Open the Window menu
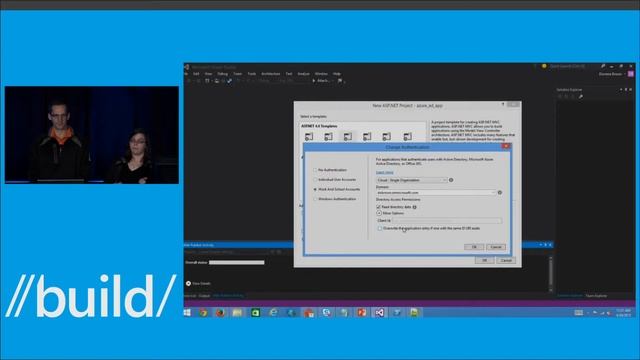 [321, 74]
